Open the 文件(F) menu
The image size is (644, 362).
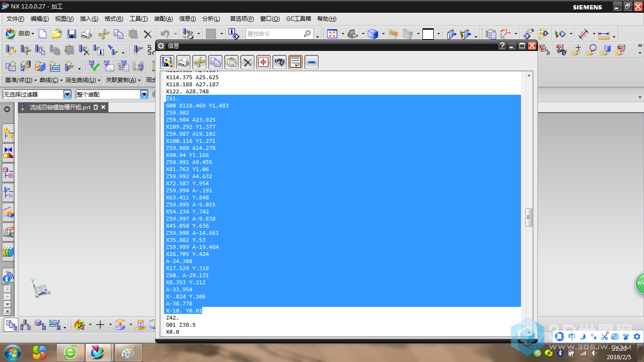16,19
